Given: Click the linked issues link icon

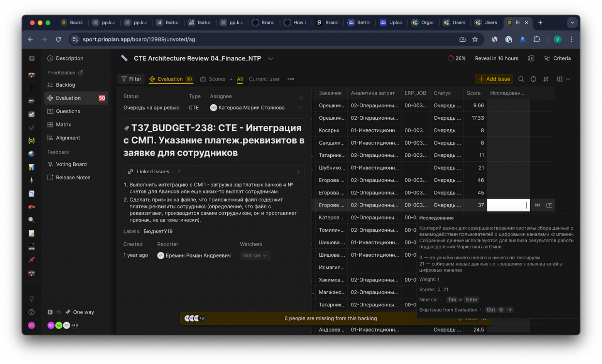Looking at the screenshot, I should (130, 171).
